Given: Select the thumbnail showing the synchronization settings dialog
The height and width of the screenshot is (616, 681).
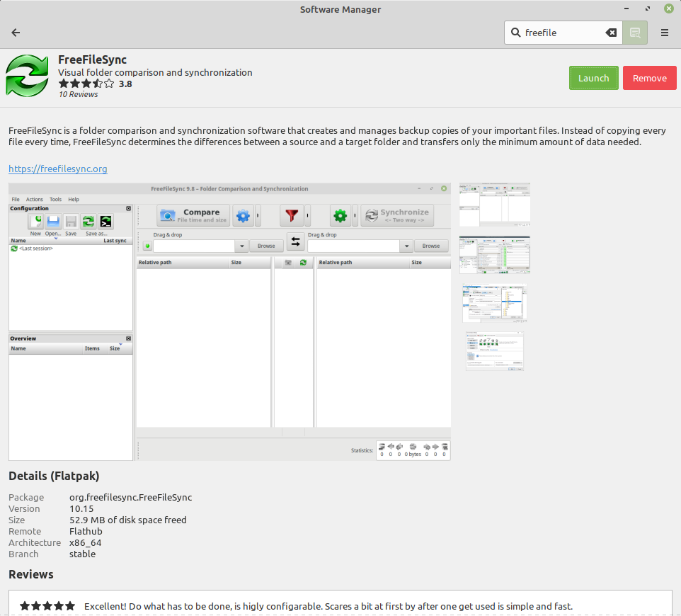Looking at the screenshot, I should point(495,351).
